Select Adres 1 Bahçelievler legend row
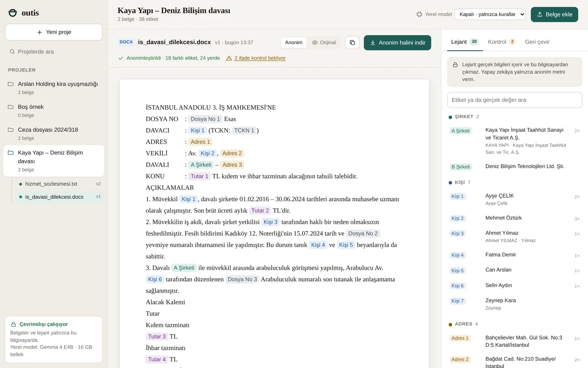Screen dimensions: 588x368 click(514, 342)
